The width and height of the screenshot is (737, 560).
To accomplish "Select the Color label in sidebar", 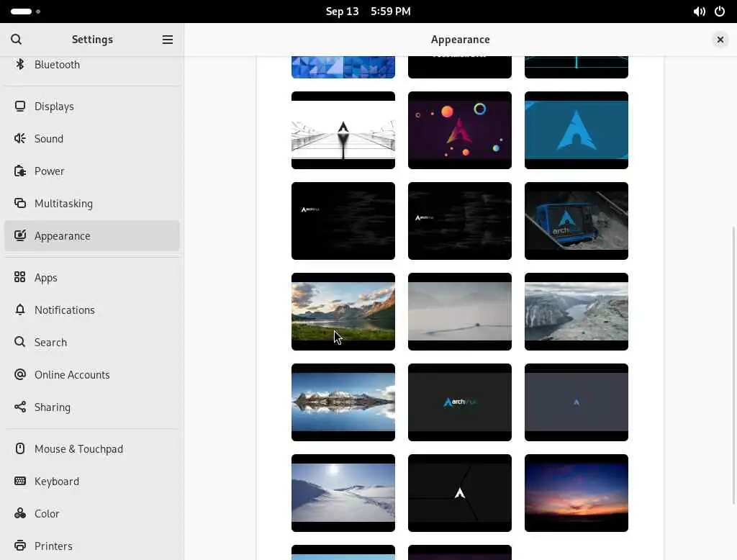I will click(47, 513).
